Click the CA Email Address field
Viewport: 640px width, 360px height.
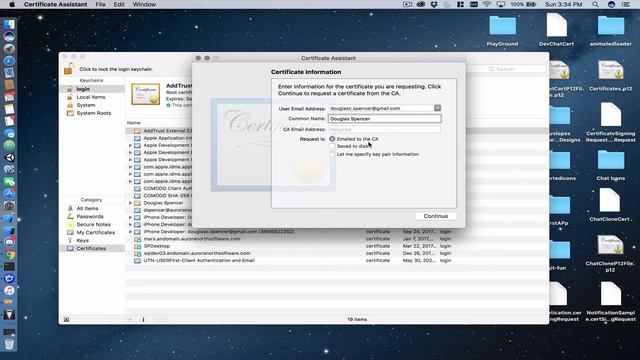click(x=384, y=129)
